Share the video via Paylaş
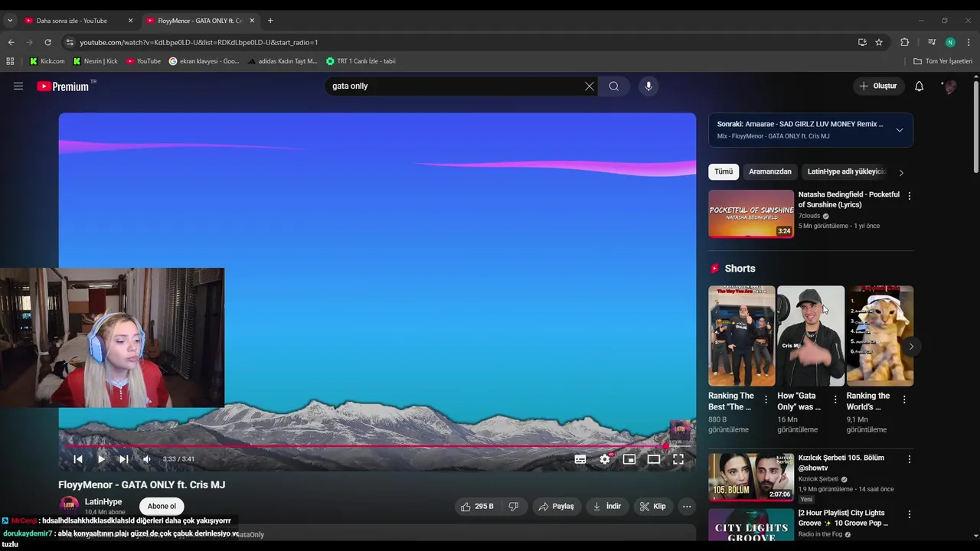Image resolution: width=980 pixels, height=551 pixels. click(556, 506)
